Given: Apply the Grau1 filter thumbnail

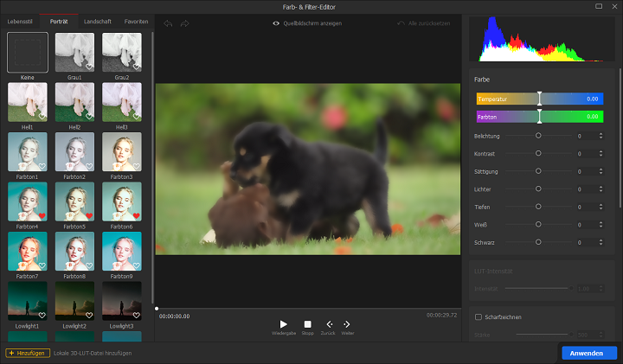Looking at the screenshot, I should (74, 53).
